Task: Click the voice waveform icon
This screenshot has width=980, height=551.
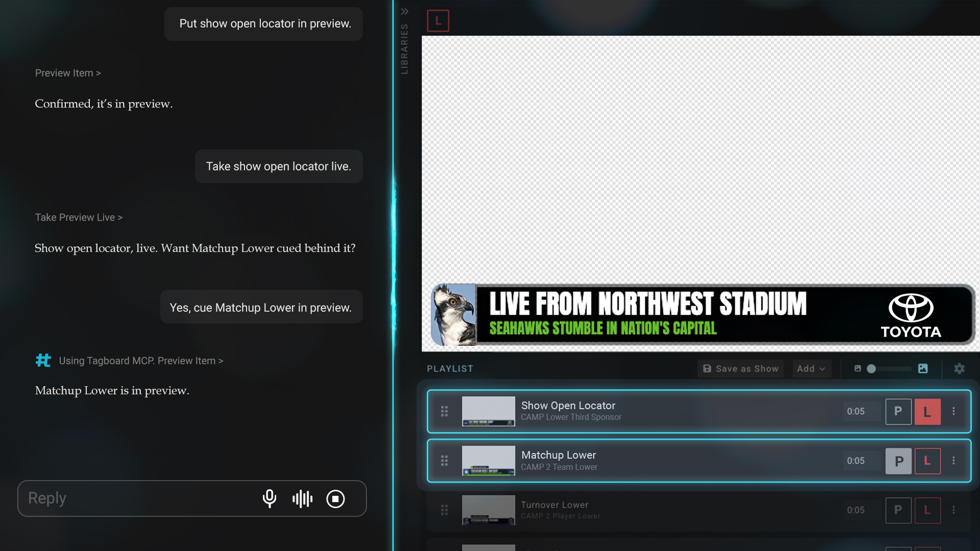Action: coord(302,498)
